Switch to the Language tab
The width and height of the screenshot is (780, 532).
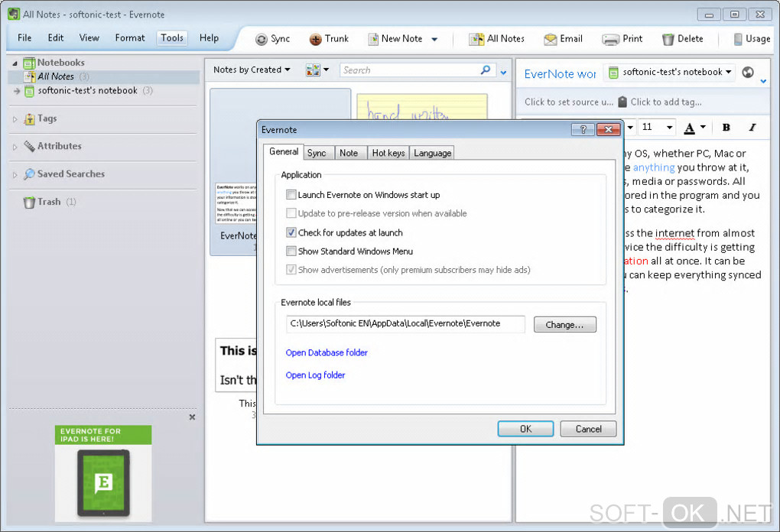coord(432,153)
